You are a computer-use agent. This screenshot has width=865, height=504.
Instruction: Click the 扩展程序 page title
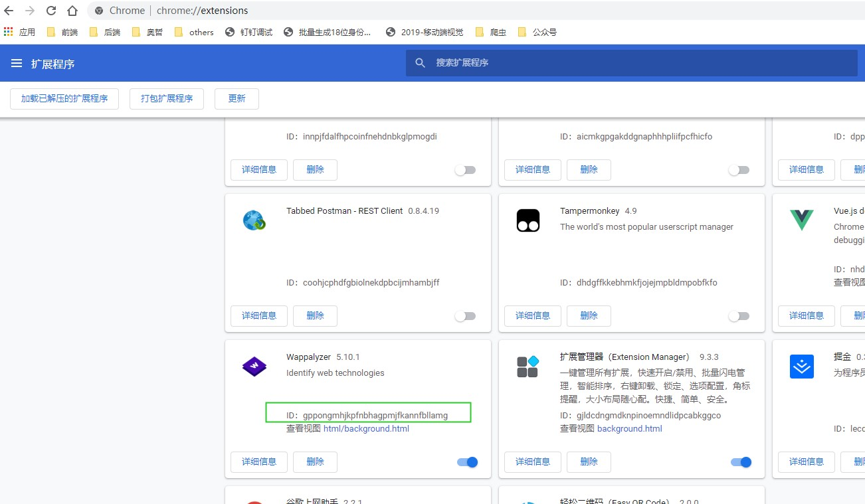[53, 64]
